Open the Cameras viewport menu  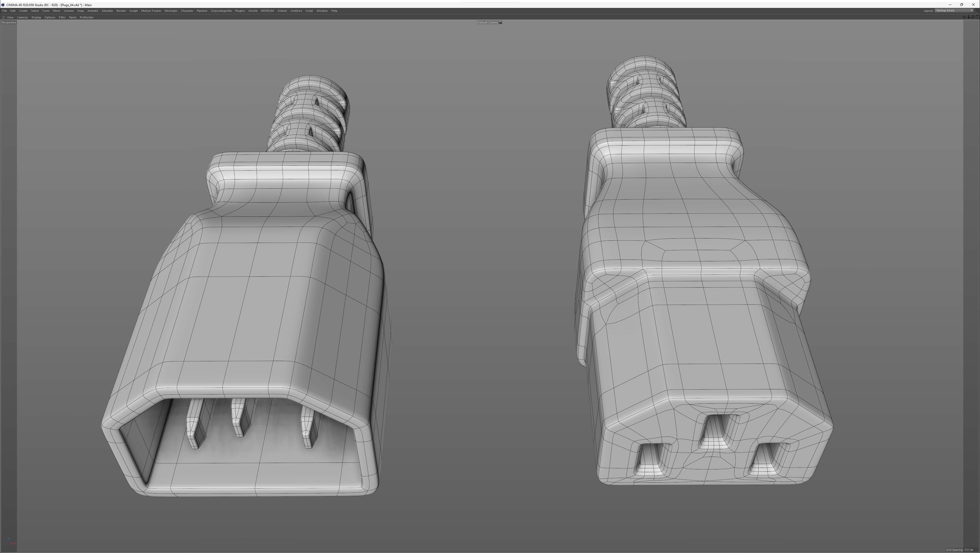22,17
